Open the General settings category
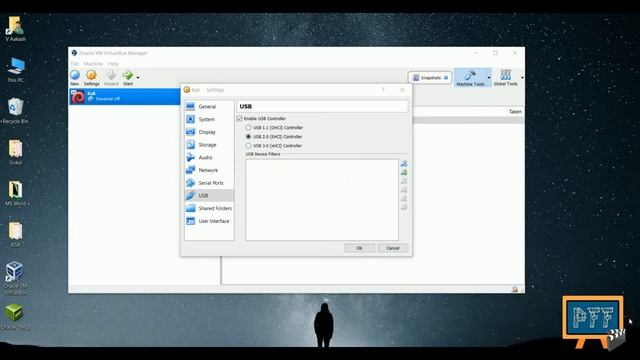 coord(209,107)
